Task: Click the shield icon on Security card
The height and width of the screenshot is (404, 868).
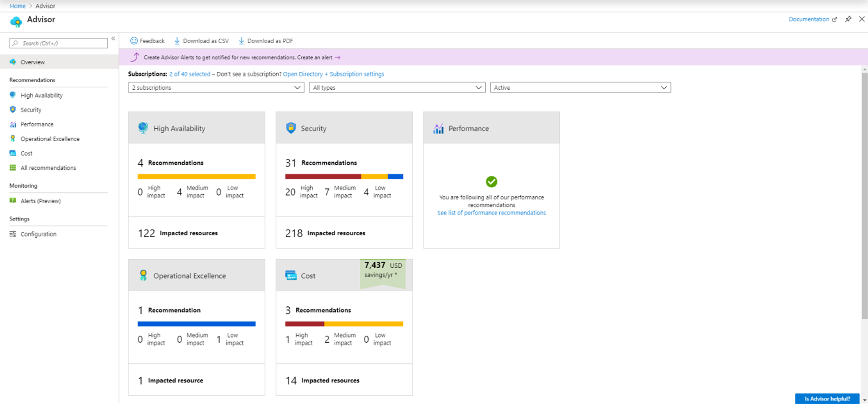Action: point(291,128)
